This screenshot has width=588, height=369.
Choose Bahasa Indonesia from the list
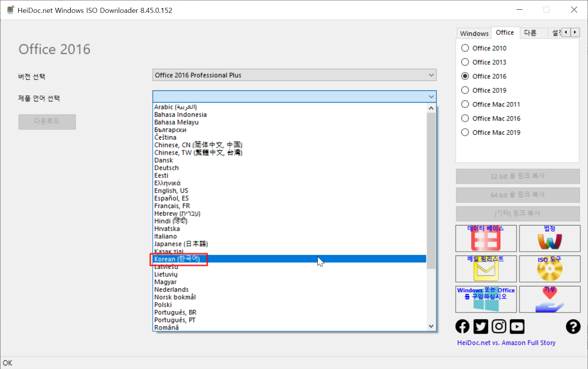[290, 115]
